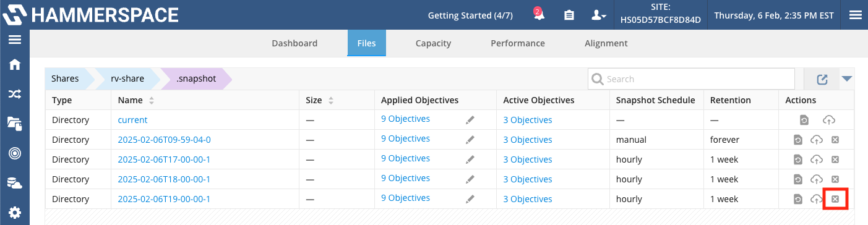Edit applied objectives for current row
This screenshot has height=225, width=868.
(470, 120)
